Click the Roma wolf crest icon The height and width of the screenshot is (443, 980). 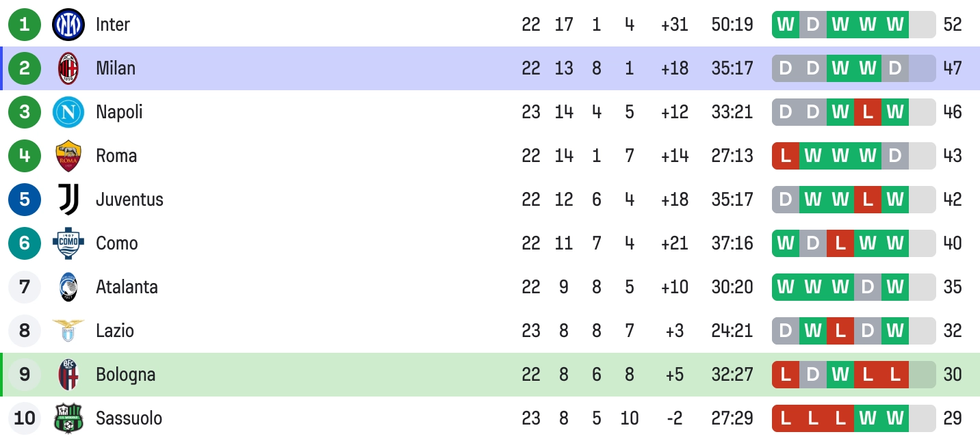pyautogui.click(x=68, y=156)
